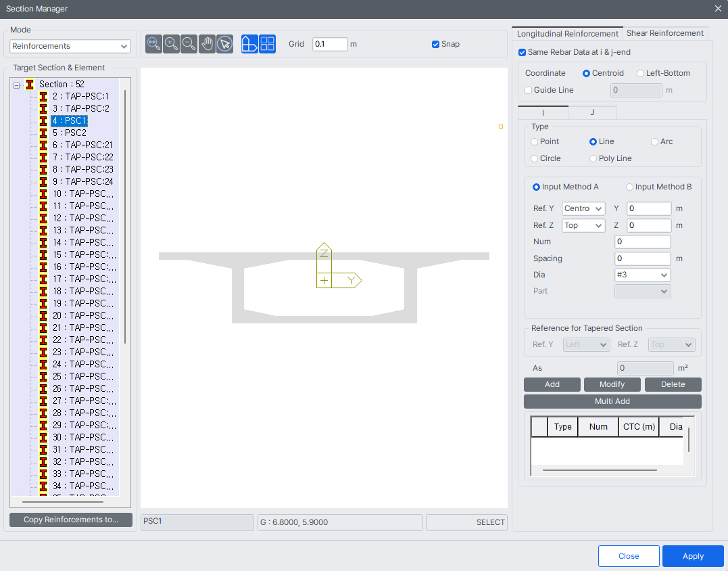Click the section icon beside 5 : PSC2
The width and height of the screenshot is (728, 571).
click(43, 133)
